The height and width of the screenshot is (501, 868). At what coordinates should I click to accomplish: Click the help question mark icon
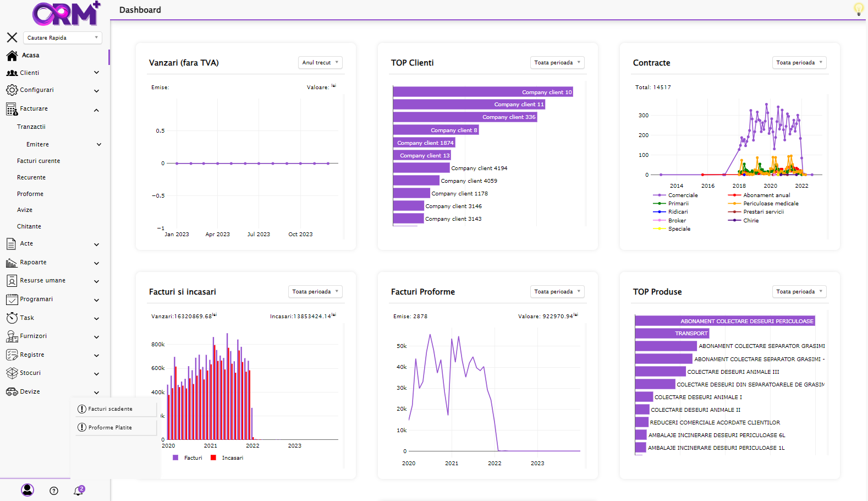click(54, 491)
